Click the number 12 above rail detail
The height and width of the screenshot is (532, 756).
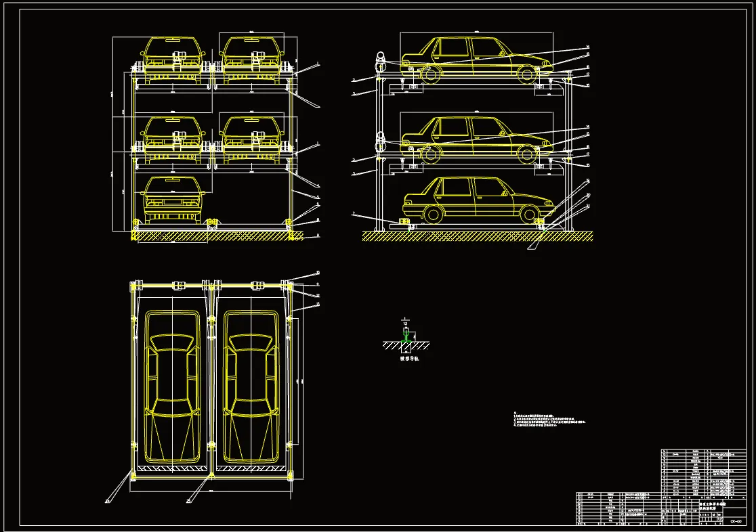pos(405,324)
